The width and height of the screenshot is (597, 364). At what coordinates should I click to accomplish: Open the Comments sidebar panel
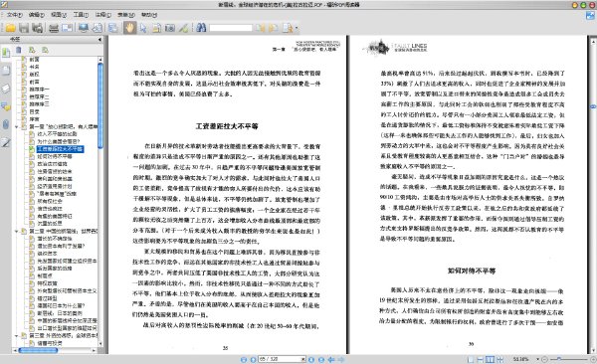6,106
